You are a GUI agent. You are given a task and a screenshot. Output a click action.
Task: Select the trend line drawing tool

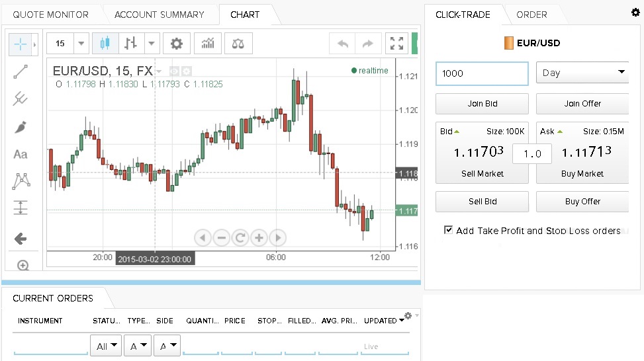pos(21,71)
